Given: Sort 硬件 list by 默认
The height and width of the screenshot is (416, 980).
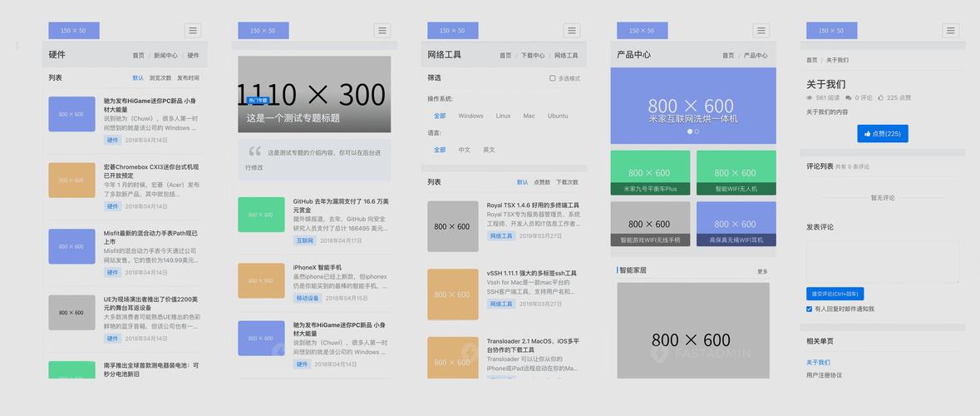Looking at the screenshot, I should (x=138, y=78).
